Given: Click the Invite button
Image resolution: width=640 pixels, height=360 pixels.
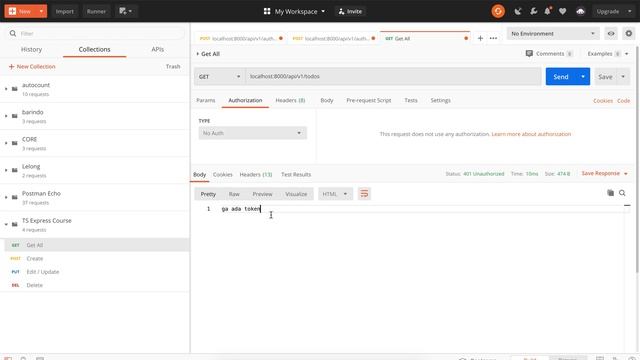Looking at the screenshot, I should coord(350,11).
